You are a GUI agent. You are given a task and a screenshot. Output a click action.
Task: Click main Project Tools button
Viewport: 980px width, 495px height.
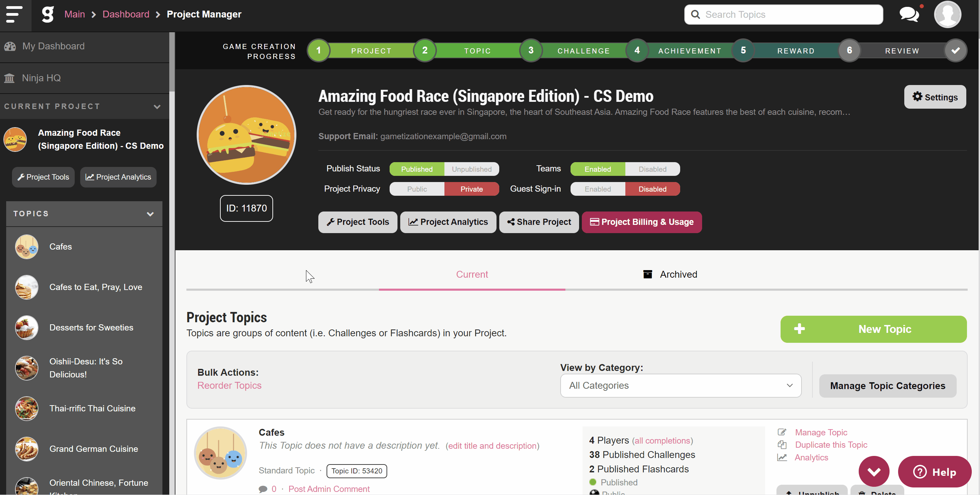(358, 222)
